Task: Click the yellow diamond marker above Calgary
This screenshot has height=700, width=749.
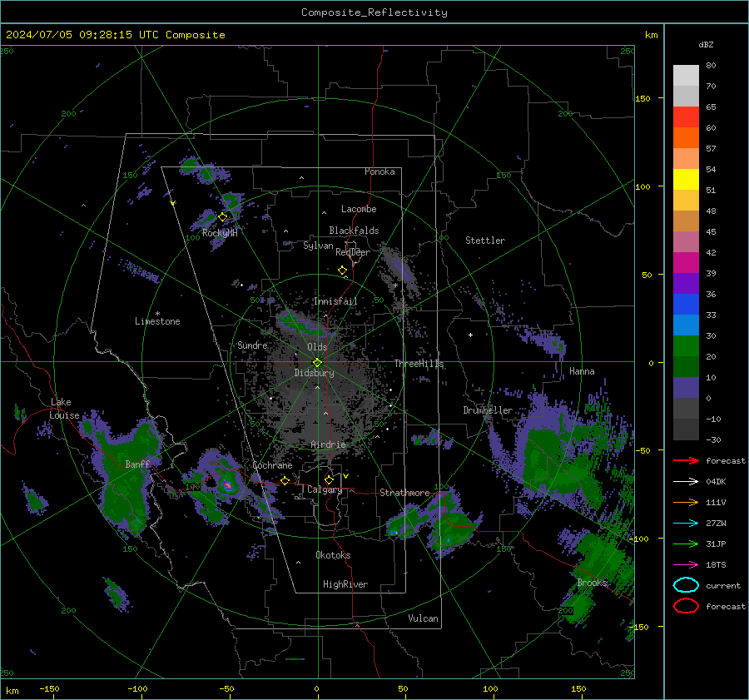Action: [x=329, y=479]
